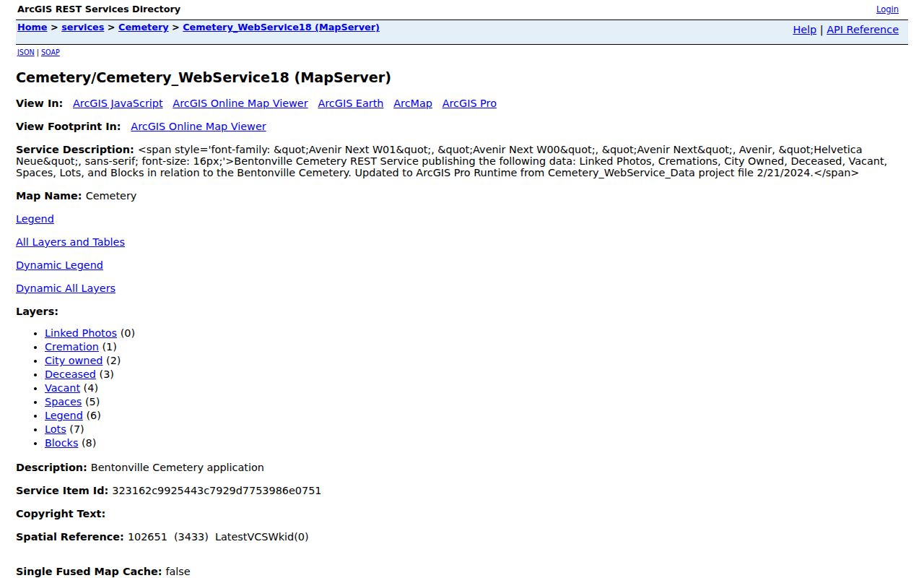Open the Cremation layer

point(71,347)
